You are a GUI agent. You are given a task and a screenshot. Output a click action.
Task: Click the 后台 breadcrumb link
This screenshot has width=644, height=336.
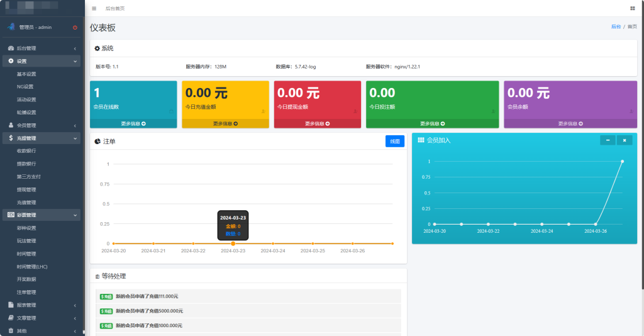point(616,27)
